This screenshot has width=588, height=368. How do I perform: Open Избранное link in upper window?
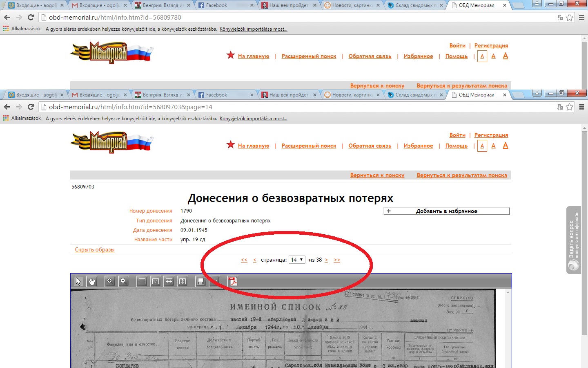click(x=419, y=56)
